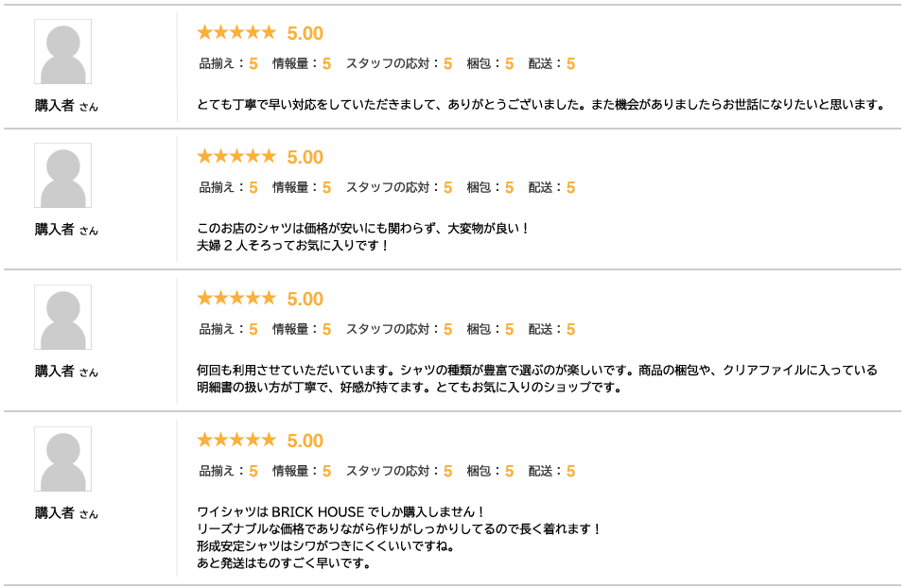Click the 5.00 score in the fourth review

click(x=305, y=441)
